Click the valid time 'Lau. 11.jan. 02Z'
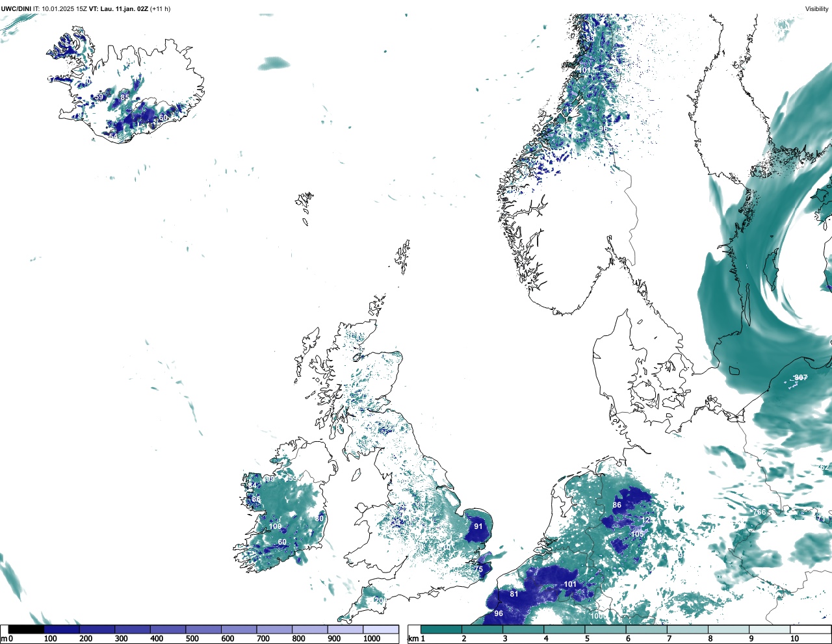 click(123, 9)
